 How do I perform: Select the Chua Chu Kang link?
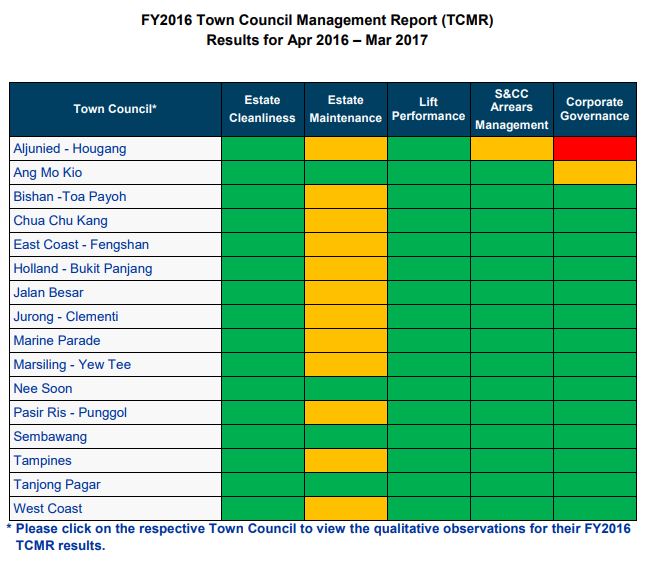click(61, 221)
